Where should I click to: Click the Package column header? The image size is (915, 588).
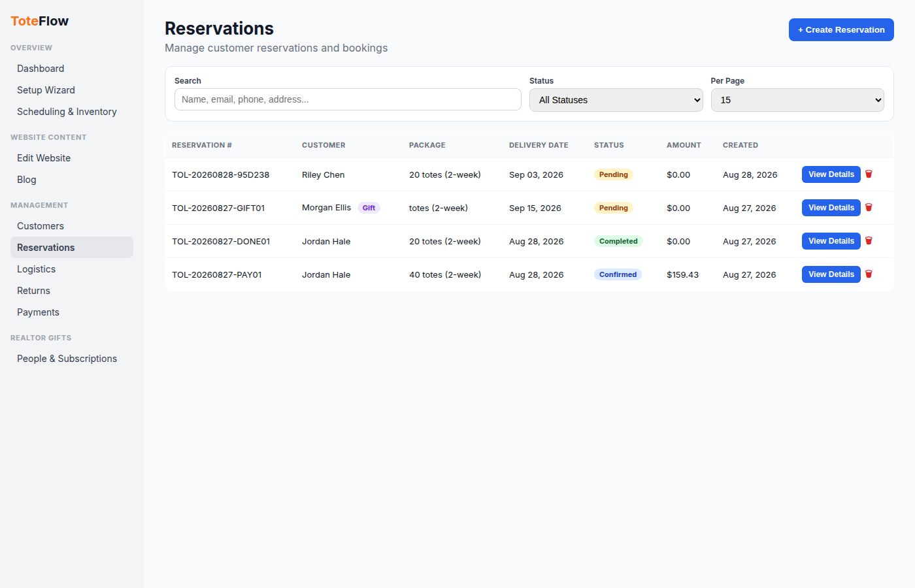[x=427, y=145]
